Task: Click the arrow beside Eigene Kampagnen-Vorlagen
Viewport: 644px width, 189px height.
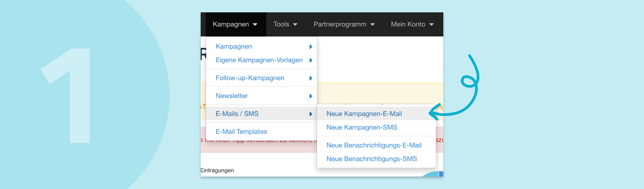Action: (311, 60)
